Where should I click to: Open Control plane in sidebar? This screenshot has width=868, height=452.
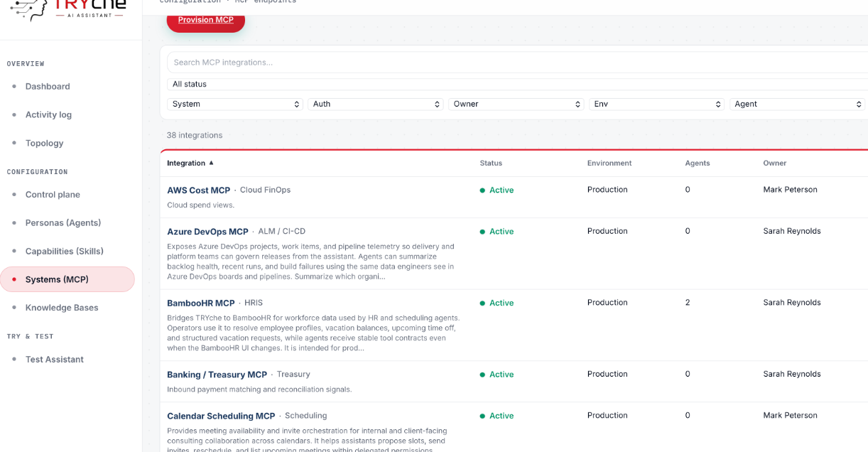coord(53,194)
